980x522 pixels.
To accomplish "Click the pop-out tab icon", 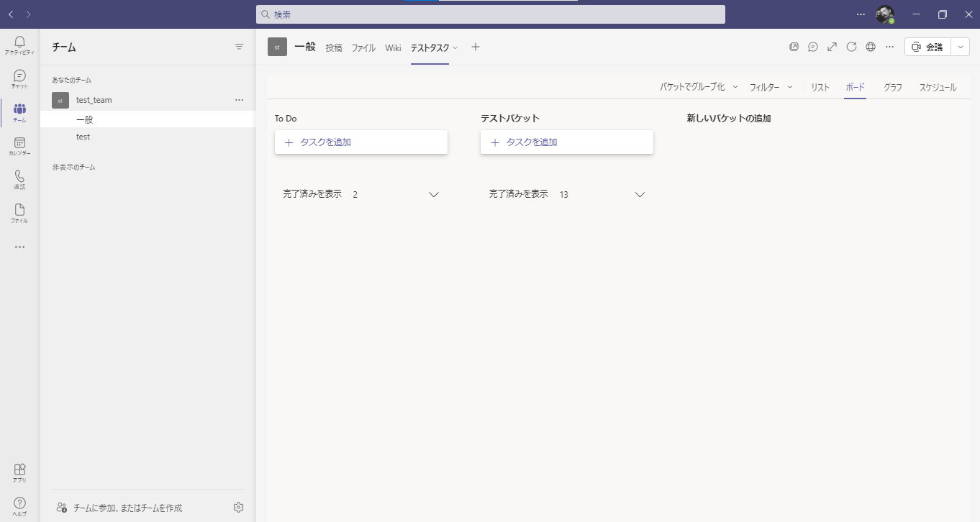I will pyautogui.click(x=794, y=47).
